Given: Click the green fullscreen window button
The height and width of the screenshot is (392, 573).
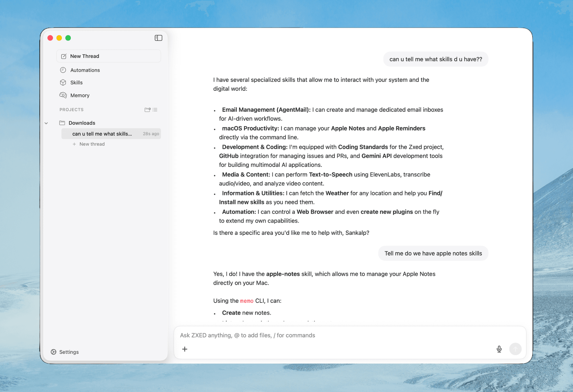Looking at the screenshot, I should pyautogui.click(x=68, y=38).
